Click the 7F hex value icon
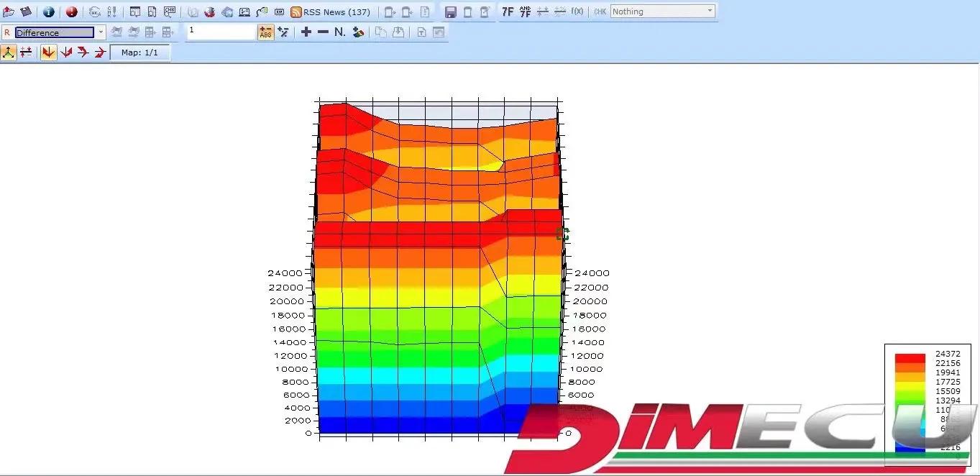 [508, 12]
